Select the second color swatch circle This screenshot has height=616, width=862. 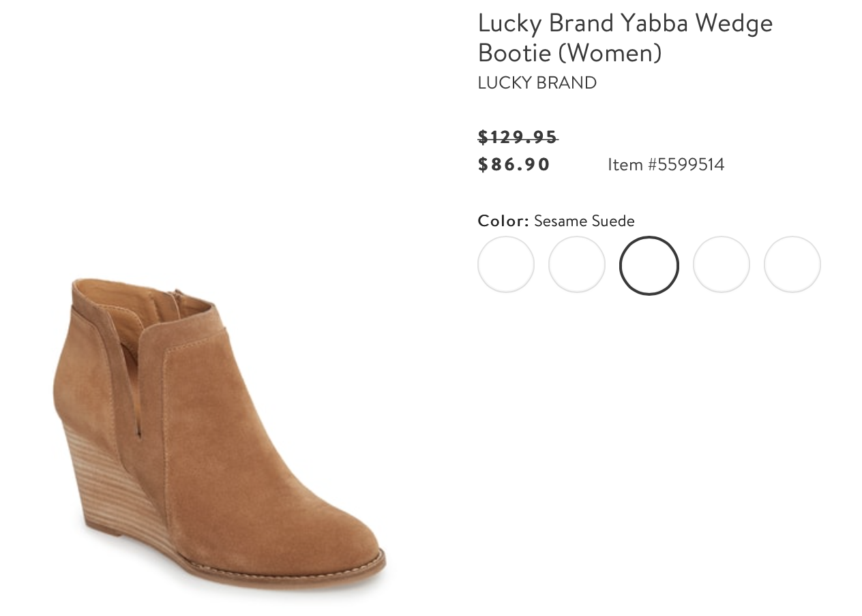(x=577, y=264)
